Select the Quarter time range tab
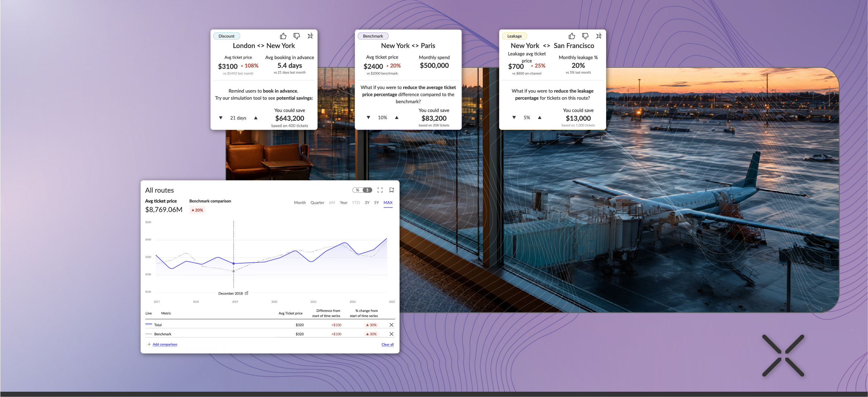Image resolution: width=868 pixels, height=397 pixels. (x=317, y=203)
